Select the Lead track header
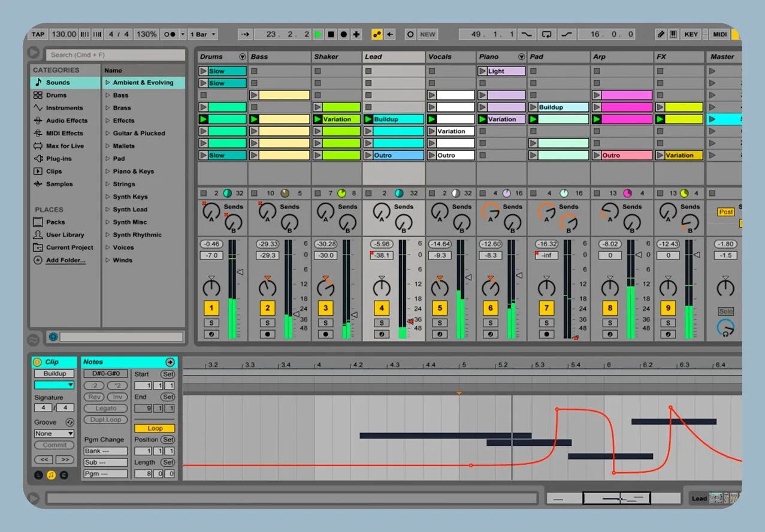Image resolution: width=765 pixels, height=532 pixels. 394,57
